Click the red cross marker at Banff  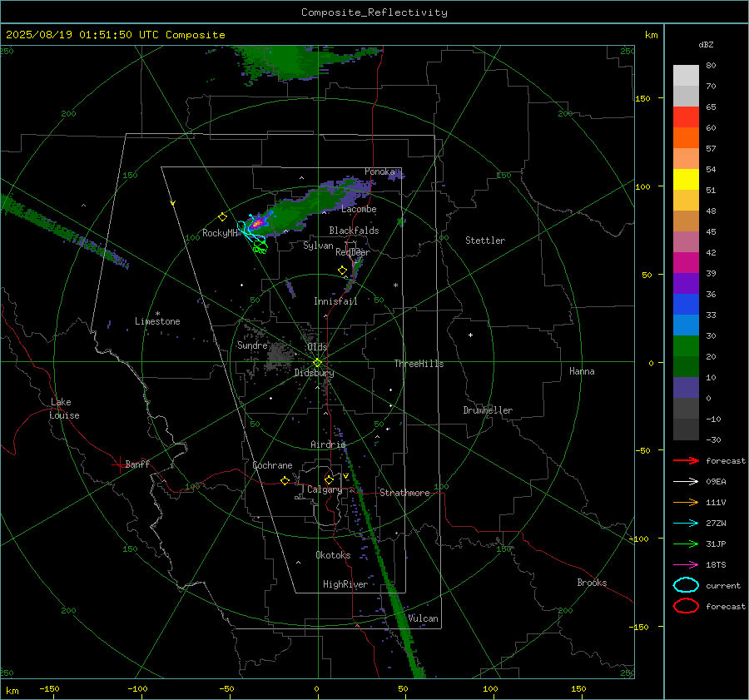click(x=119, y=464)
